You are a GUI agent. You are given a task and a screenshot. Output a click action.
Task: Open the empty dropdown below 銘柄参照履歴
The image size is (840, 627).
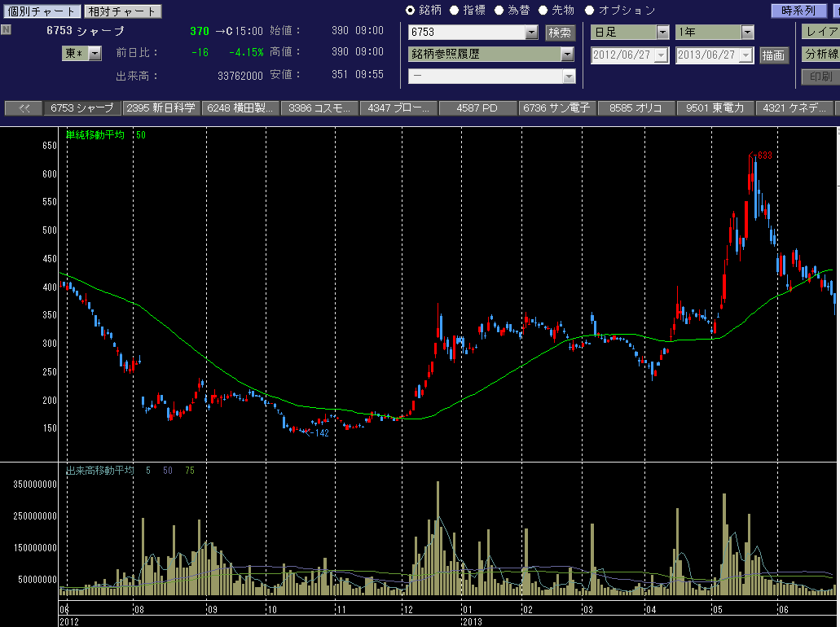coord(569,77)
